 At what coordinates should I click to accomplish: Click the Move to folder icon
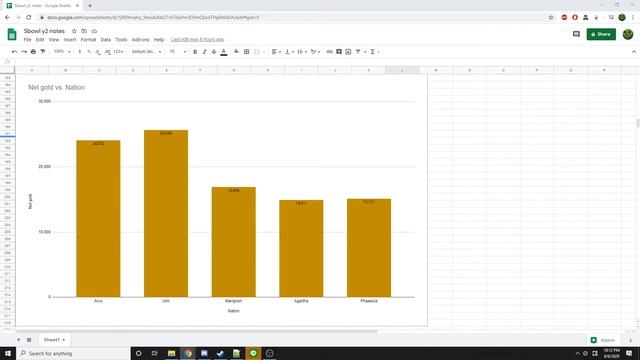[84, 31]
